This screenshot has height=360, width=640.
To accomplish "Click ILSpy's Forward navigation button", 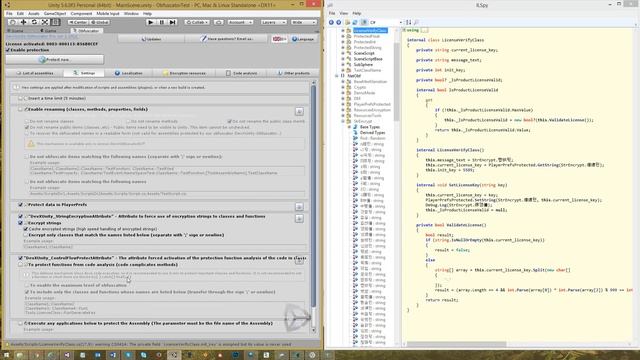I will click(338, 22).
